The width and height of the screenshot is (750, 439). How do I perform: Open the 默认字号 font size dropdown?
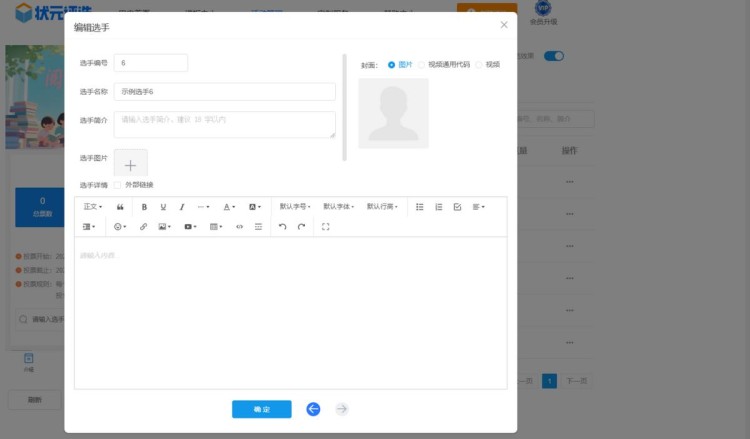pyautogui.click(x=295, y=207)
